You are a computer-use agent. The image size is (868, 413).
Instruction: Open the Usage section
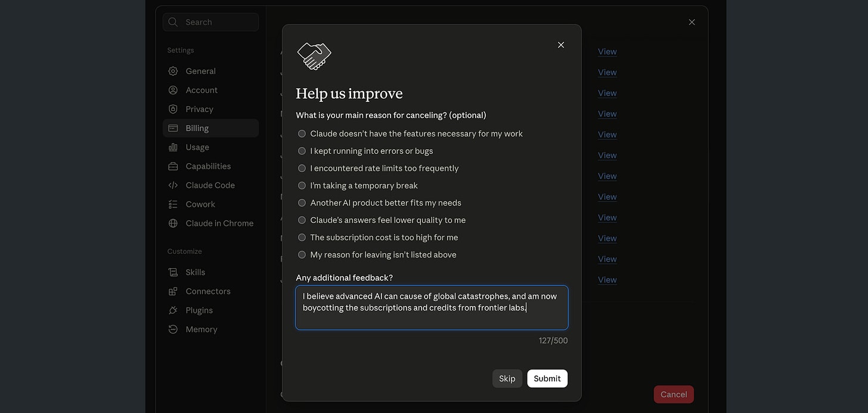click(x=210, y=147)
